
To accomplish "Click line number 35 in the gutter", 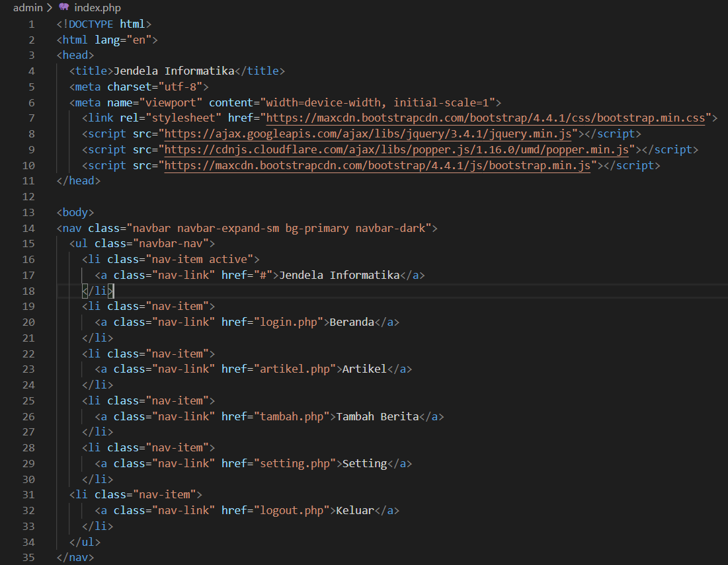I will tap(28, 557).
